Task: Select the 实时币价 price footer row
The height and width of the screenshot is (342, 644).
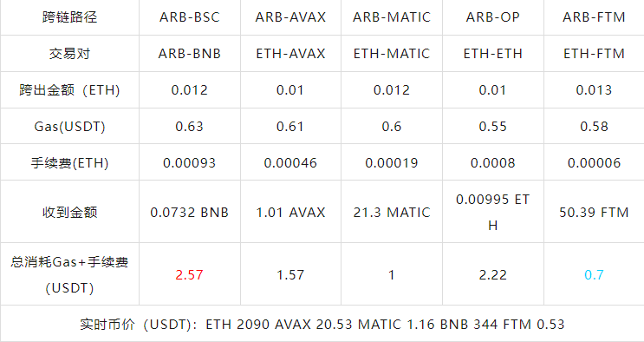Action: click(x=322, y=325)
